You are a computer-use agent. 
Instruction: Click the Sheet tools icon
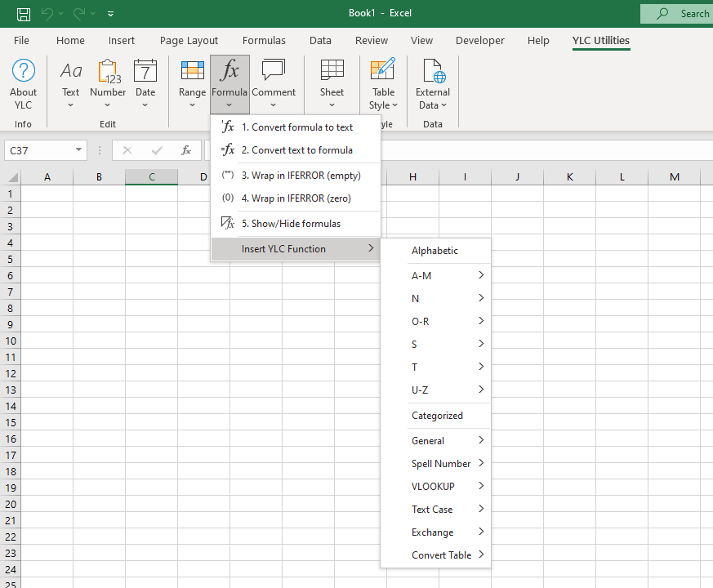point(332,72)
